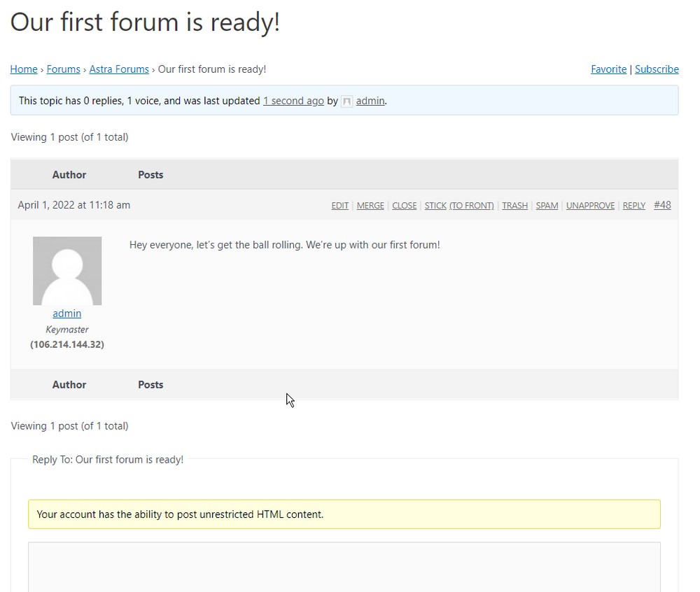The height and width of the screenshot is (592, 700).
Task: Click the 'Our first forum is ready!' heading
Action: click(145, 22)
